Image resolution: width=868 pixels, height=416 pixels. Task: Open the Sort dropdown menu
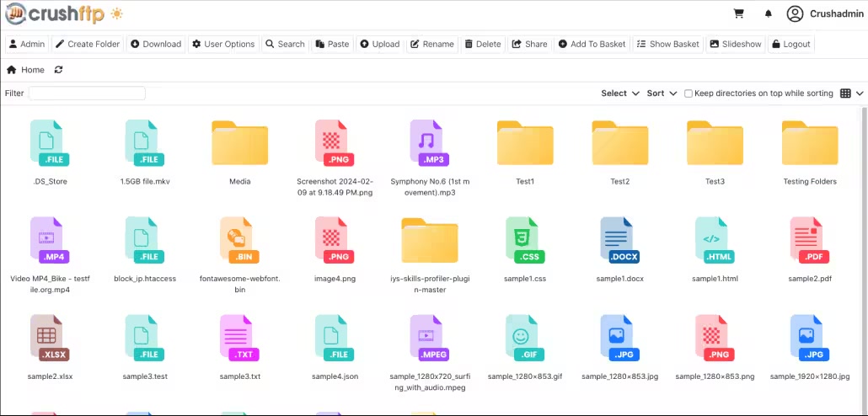point(662,93)
